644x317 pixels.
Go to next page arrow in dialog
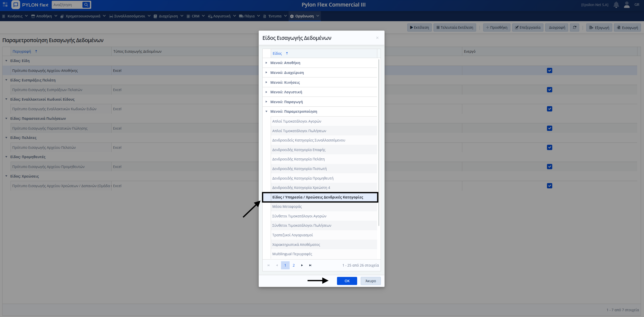(x=302, y=265)
